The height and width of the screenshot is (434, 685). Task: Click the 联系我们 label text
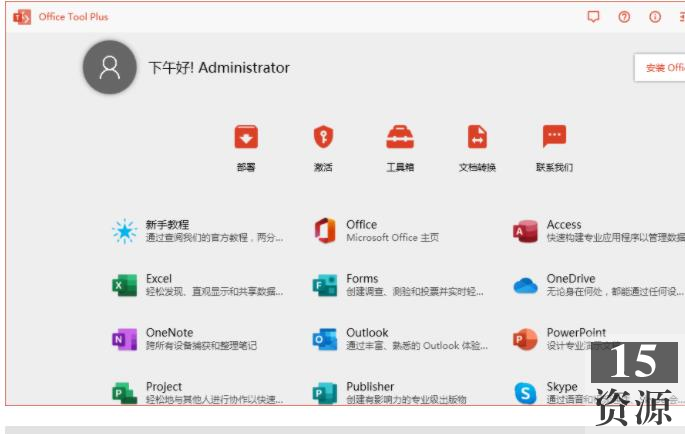click(554, 167)
